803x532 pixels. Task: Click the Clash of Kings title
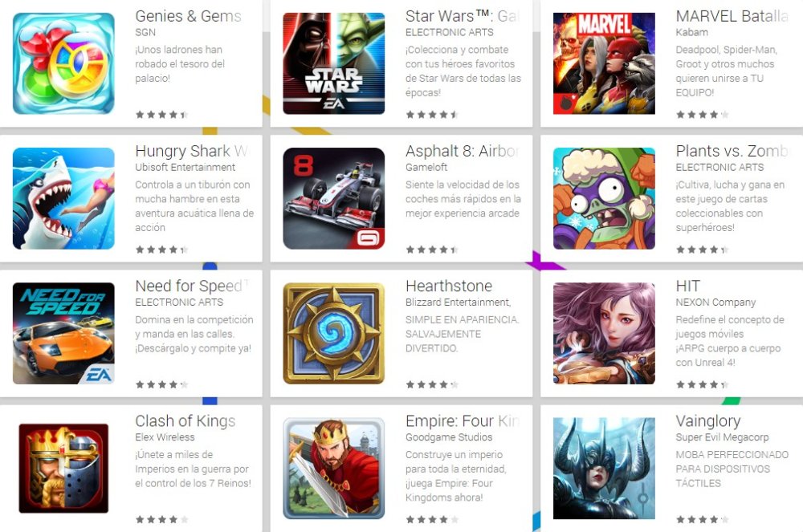pos(185,421)
